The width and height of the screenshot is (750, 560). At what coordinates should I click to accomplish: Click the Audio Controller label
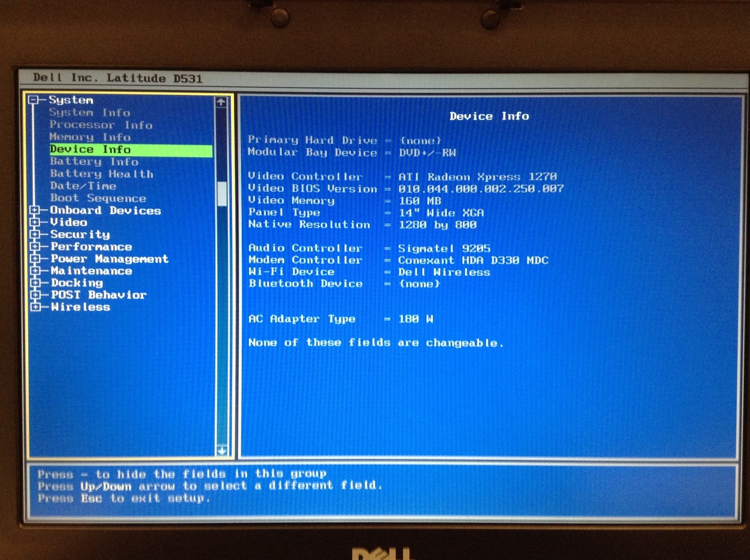tap(305, 248)
